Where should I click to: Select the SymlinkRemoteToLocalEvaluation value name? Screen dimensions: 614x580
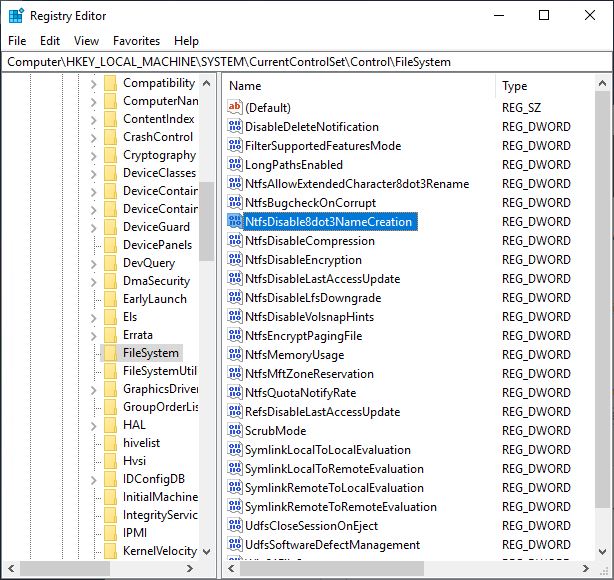pos(334,488)
